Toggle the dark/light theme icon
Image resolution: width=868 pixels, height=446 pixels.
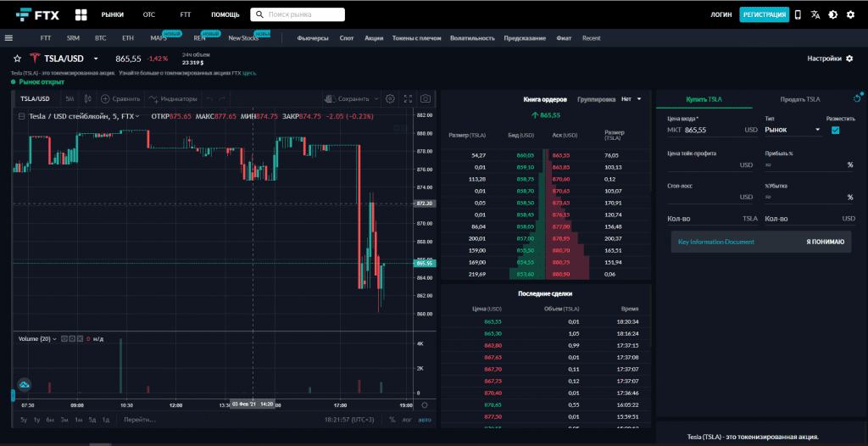coord(832,15)
